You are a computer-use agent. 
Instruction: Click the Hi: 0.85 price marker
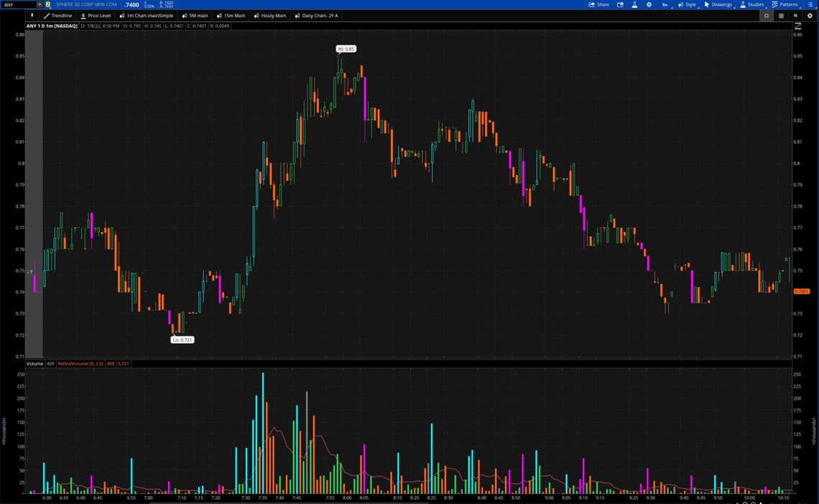click(x=345, y=49)
